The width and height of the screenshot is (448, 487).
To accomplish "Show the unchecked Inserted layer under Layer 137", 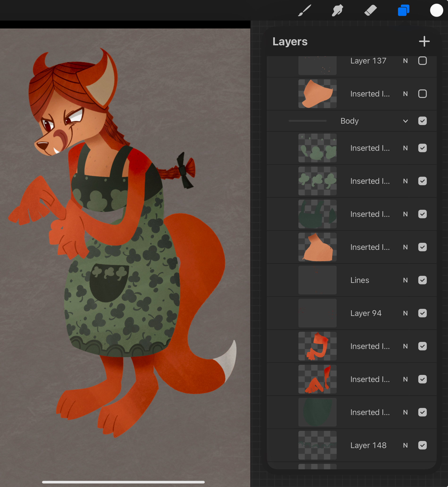I will (x=422, y=94).
